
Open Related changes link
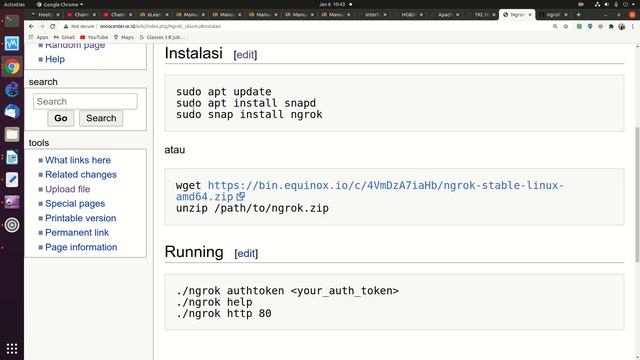(81, 175)
